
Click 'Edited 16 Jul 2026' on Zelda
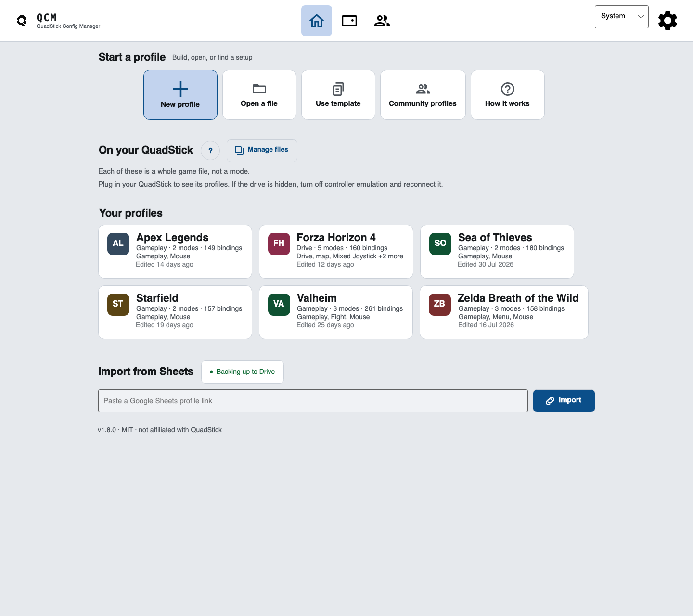pyautogui.click(x=486, y=325)
